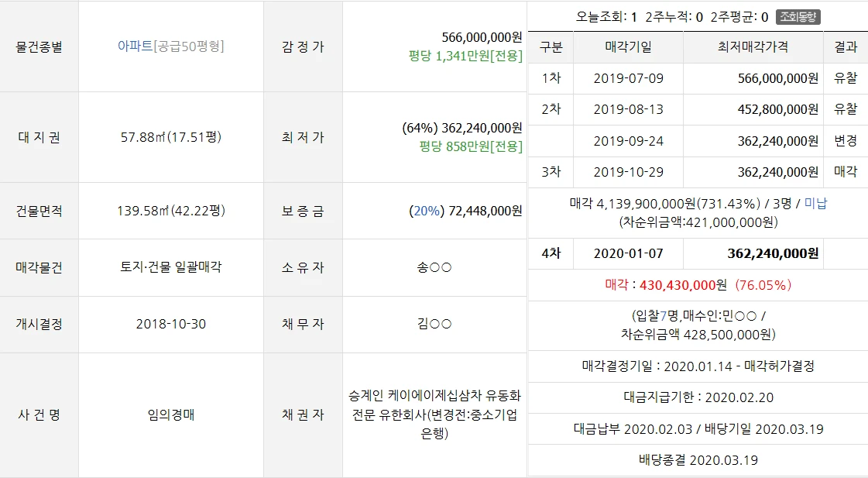The width and height of the screenshot is (868, 478).
Task: Click the 감정가 value 566,000,000원
Action: [x=482, y=37]
